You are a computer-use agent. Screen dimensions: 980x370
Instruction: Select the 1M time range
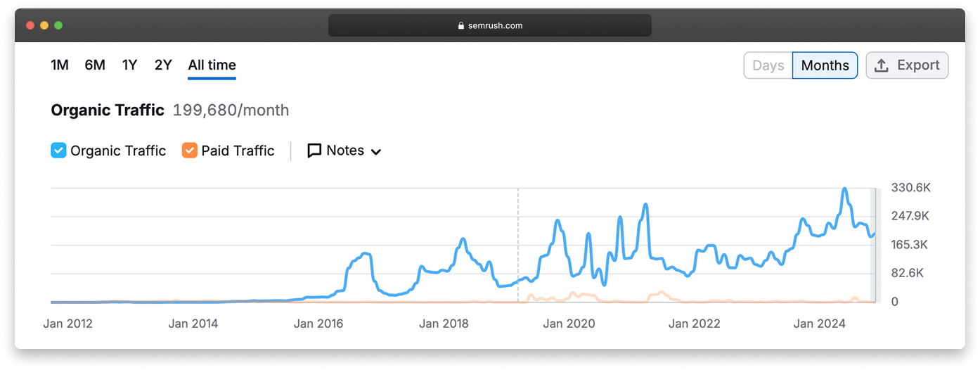(60, 65)
